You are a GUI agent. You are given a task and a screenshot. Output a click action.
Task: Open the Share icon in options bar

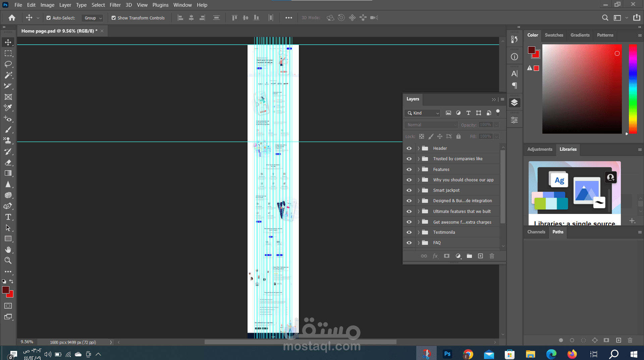coord(637,18)
